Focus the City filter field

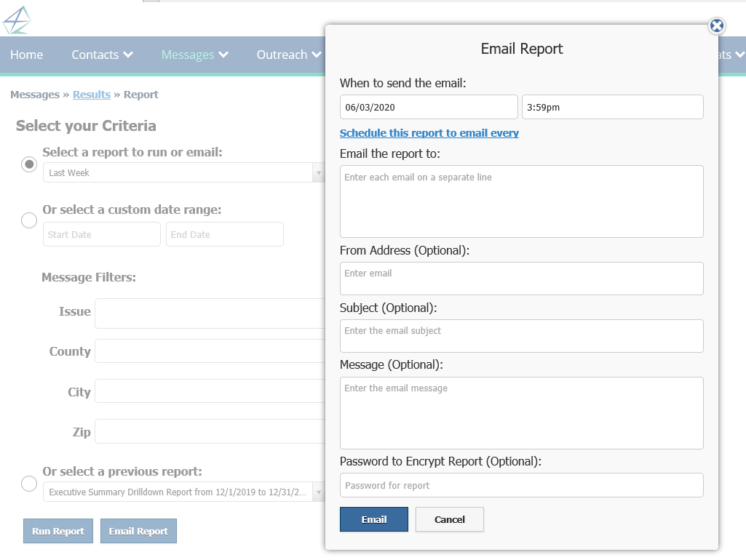coord(210,391)
